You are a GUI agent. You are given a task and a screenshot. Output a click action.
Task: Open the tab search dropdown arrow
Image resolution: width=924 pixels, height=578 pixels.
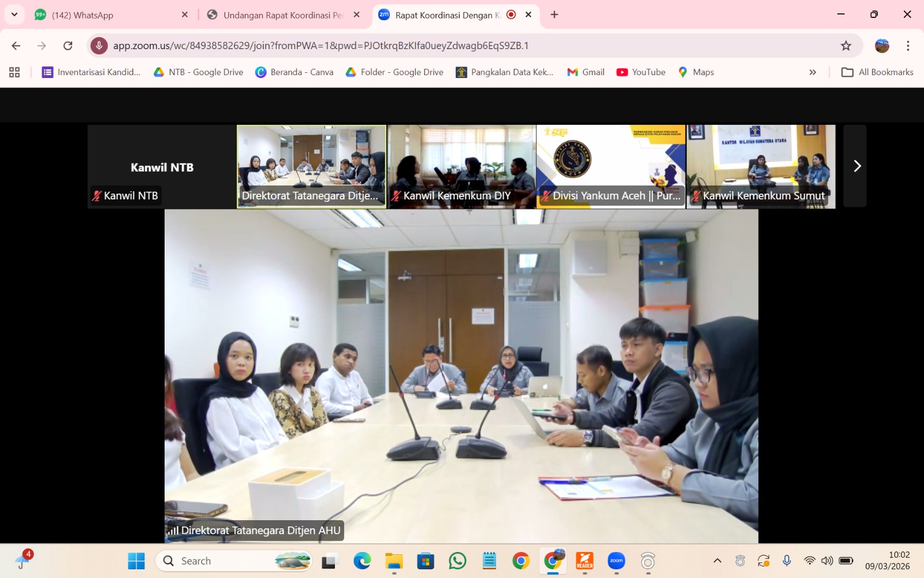point(14,14)
